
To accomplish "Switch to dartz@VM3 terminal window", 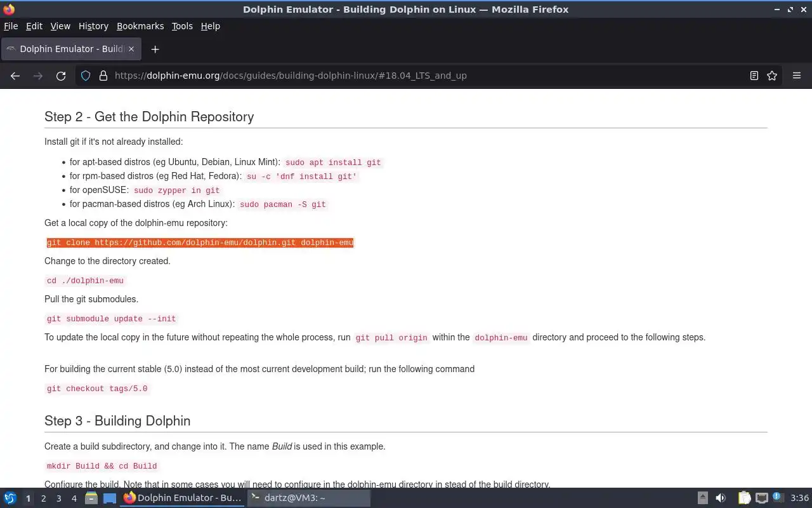I will click(308, 498).
